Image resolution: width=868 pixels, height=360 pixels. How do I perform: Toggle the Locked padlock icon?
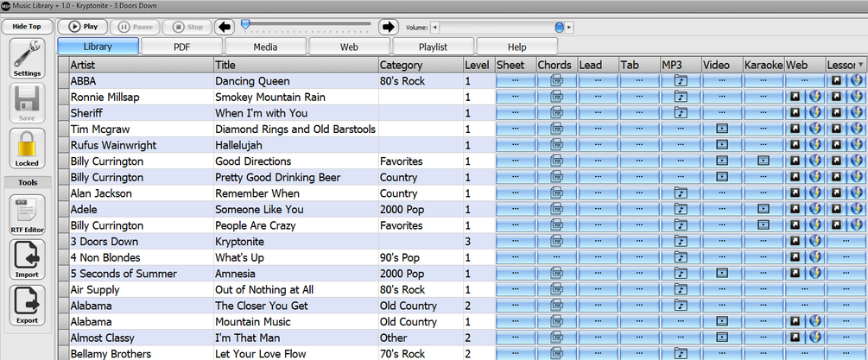pos(27,148)
